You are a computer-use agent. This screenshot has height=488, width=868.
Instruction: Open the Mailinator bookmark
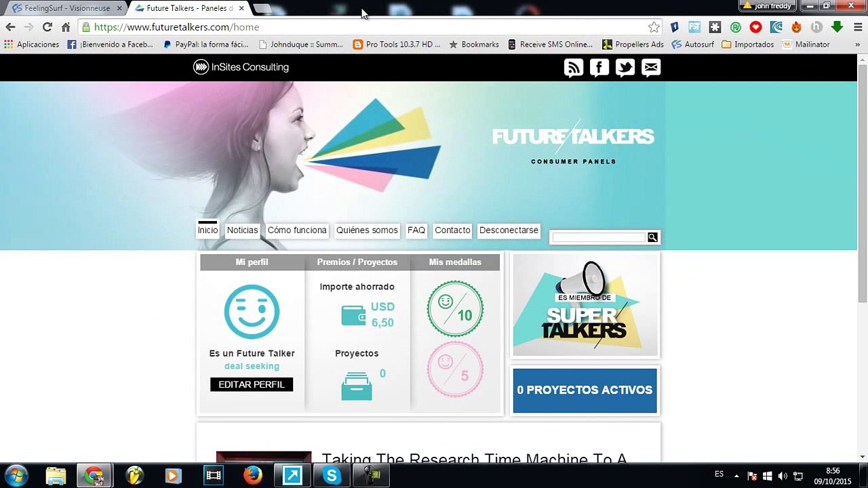pyautogui.click(x=806, y=45)
